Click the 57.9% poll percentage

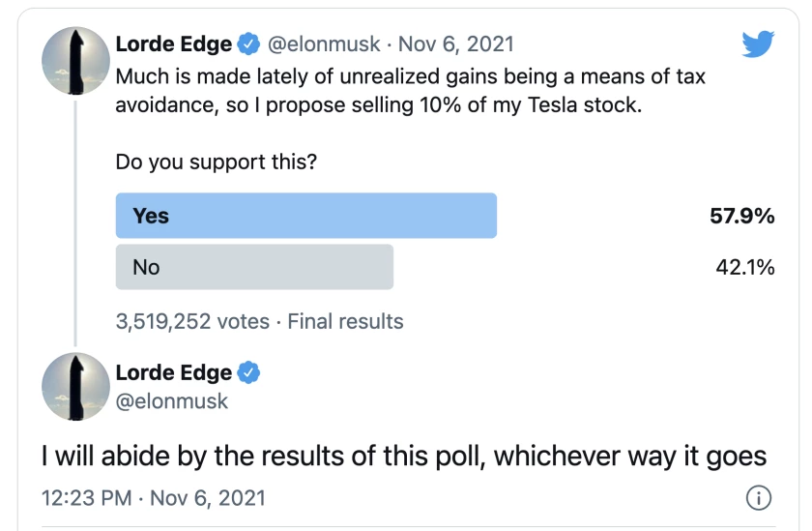tap(742, 216)
